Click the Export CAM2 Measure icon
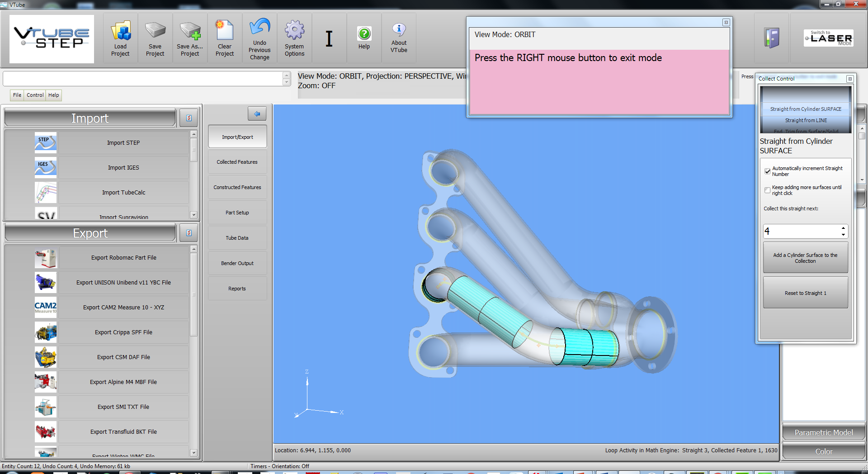 point(46,308)
